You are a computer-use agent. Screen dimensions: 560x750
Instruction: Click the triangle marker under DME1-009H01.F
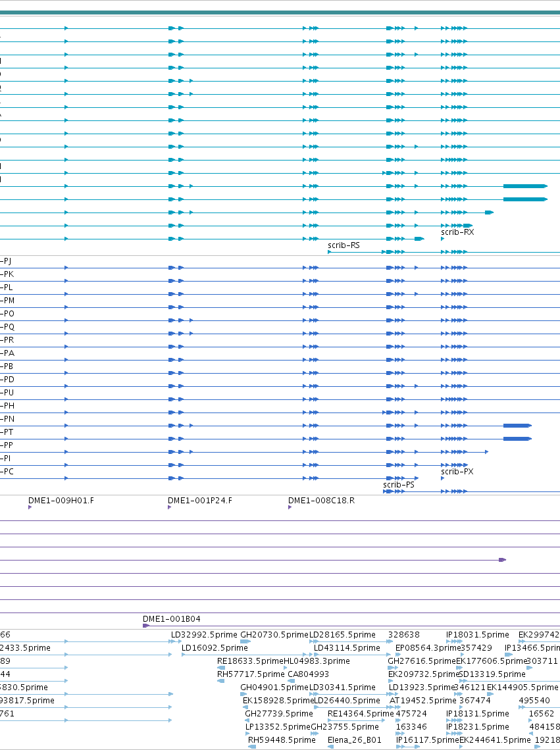click(30, 507)
